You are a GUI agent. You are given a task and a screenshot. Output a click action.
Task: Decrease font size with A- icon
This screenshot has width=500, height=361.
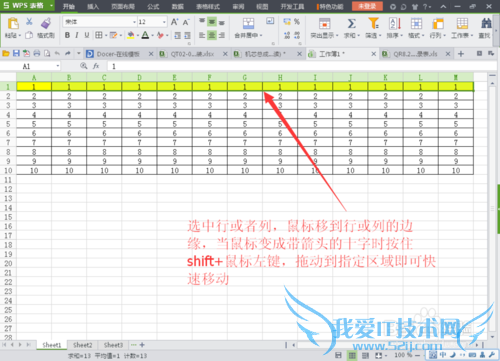[x=186, y=22]
